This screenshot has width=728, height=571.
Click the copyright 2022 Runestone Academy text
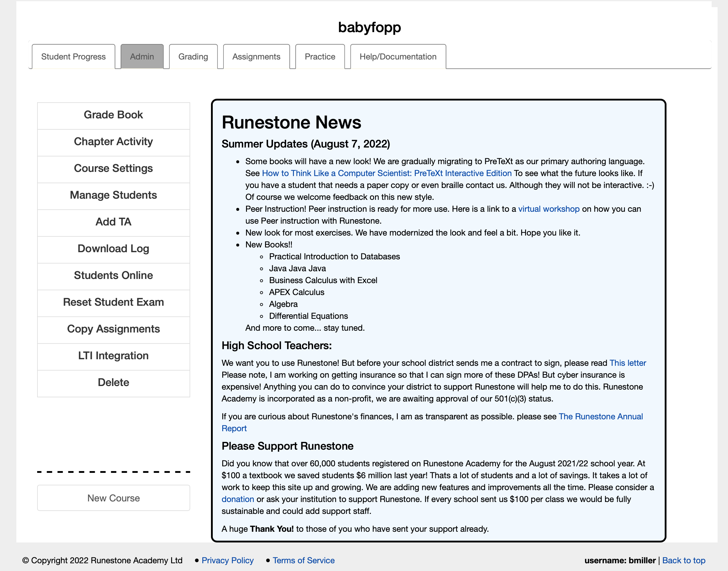point(102,560)
